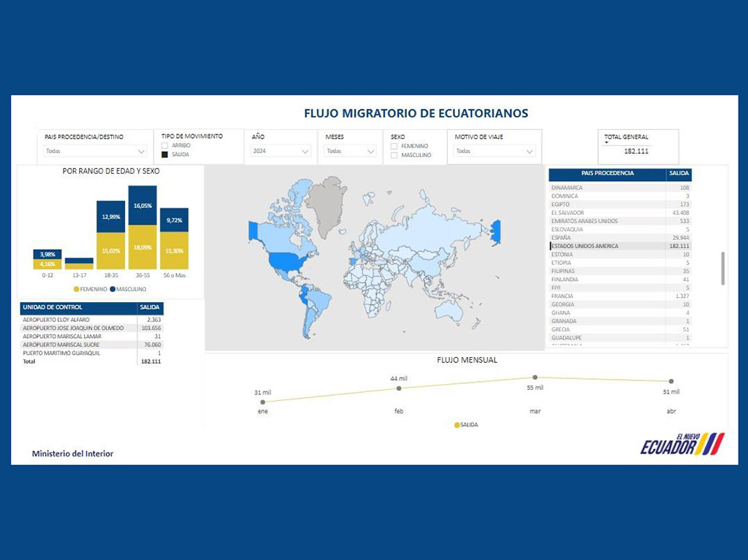The image size is (748, 560).
Task: Open the País Procedencia/Destino dropdown
Action: click(95, 151)
